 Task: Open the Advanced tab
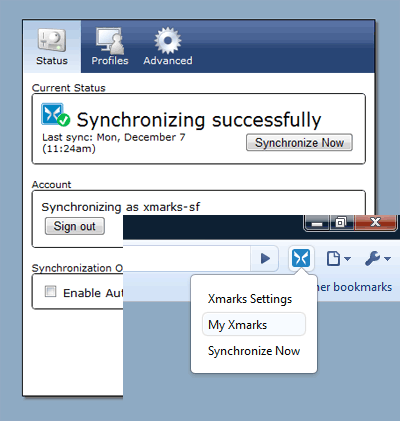[168, 47]
